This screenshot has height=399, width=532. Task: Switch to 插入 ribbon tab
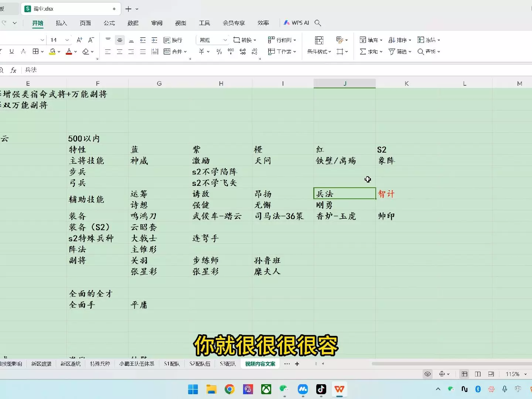[x=61, y=23]
